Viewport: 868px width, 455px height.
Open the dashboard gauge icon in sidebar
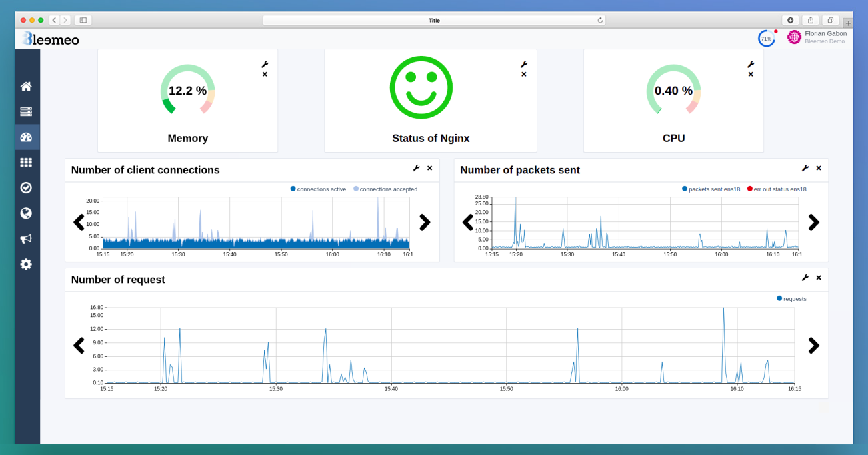26,137
